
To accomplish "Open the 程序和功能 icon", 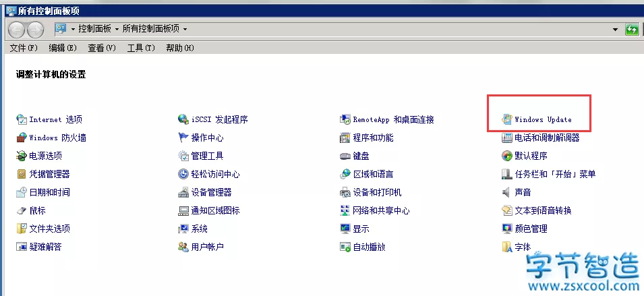I will [x=345, y=138].
